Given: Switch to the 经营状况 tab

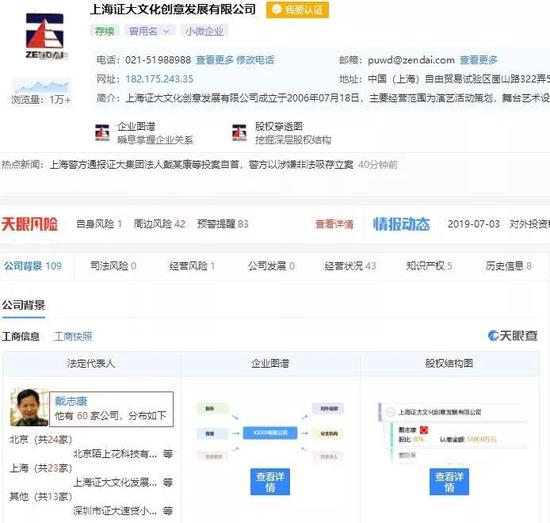Looking at the screenshot, I should coord(350,266).
